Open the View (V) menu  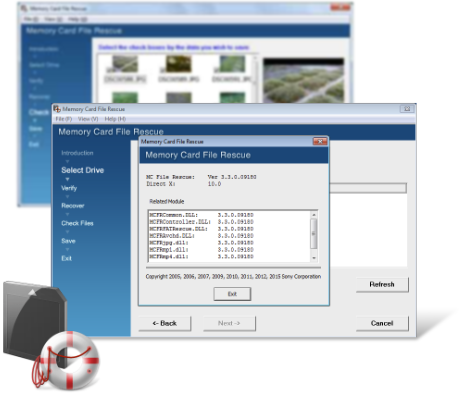[x=88, y=119]
